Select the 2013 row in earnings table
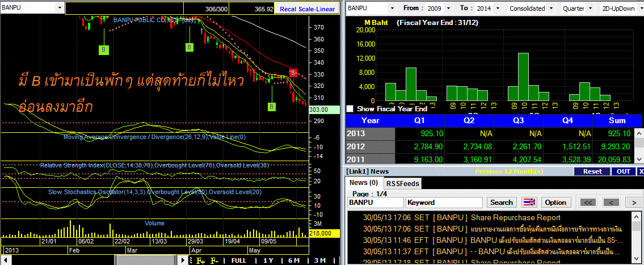 pyautogui.click(x=491, y=133)
